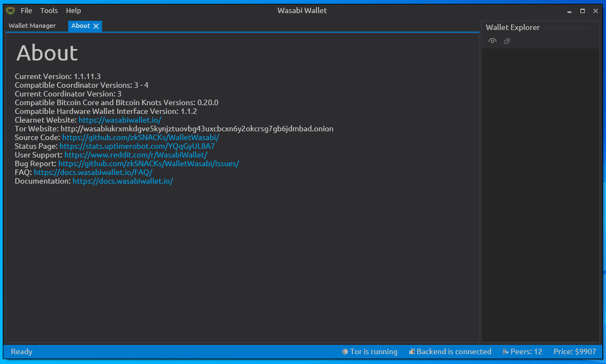Open the Documentation link docs.wasabiwallet.io
Image resolution: width=606 pixels, height=364 pixels.
123,181
